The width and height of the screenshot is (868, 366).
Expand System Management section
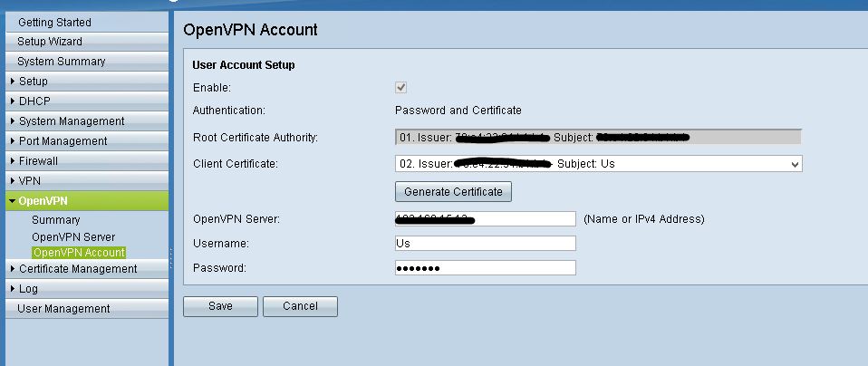[x=87, y=121]
